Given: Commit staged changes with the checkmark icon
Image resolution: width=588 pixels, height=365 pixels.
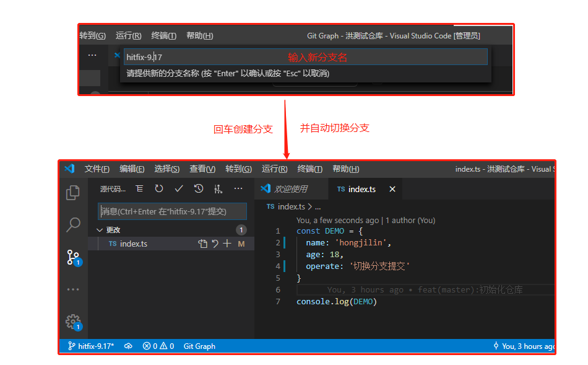Looking at the screenshot, I should 178,188.
